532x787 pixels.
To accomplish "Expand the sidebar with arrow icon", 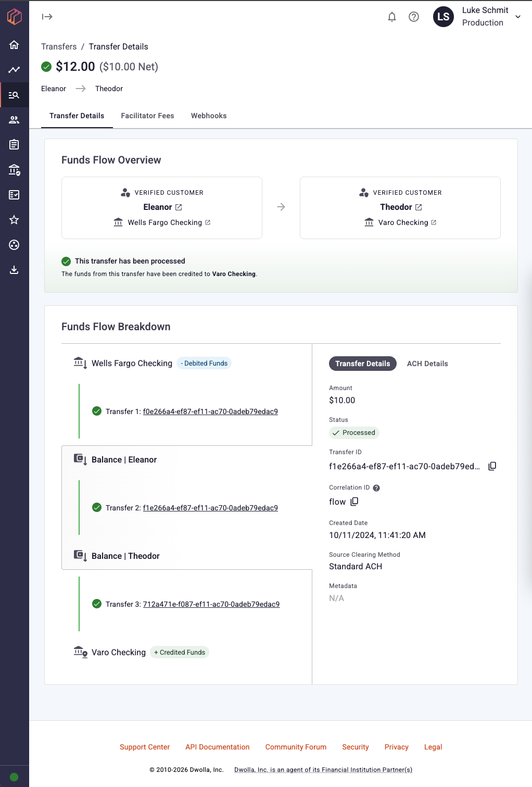I will pyautogui.click(x=47, y=17).
